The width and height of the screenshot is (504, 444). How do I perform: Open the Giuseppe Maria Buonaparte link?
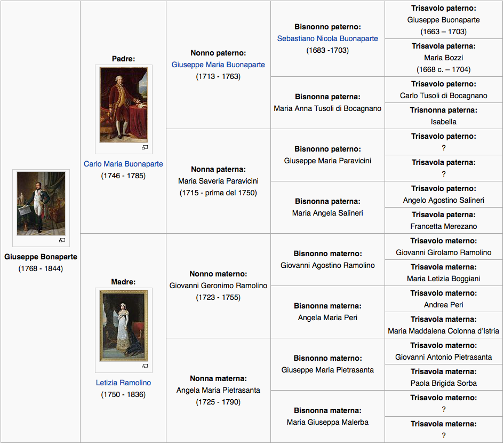tap(218, 65)
